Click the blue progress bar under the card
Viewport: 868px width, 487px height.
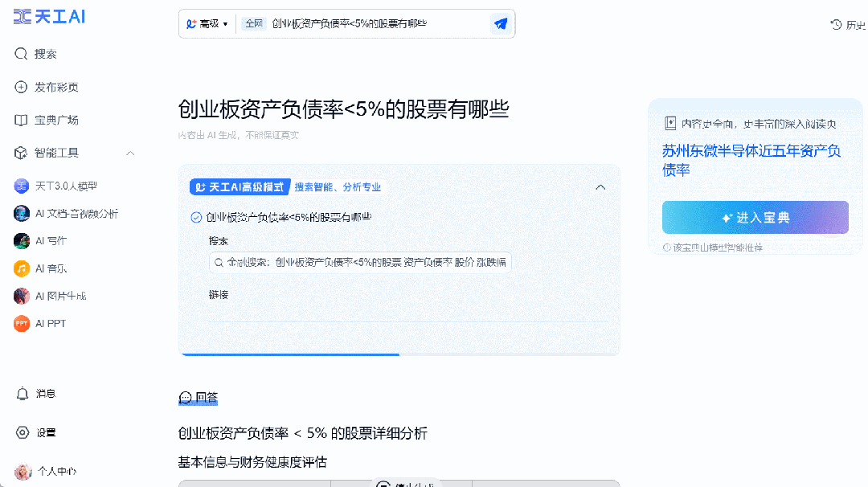coord(290,354)
